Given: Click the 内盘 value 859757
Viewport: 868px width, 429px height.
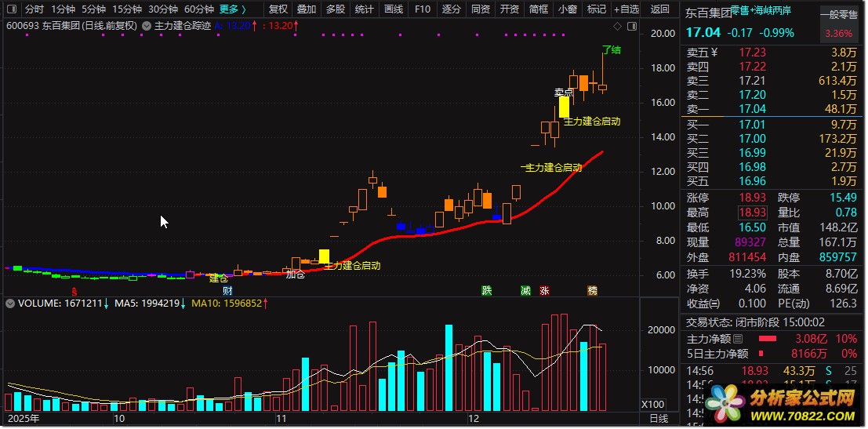Looking at the screenshot, I should pos(837,257).
